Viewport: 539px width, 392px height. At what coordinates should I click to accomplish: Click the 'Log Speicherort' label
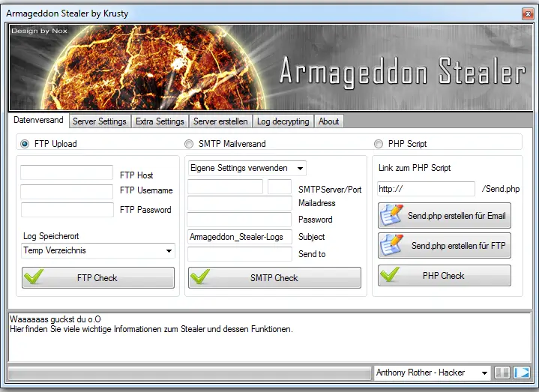[51, 236]
